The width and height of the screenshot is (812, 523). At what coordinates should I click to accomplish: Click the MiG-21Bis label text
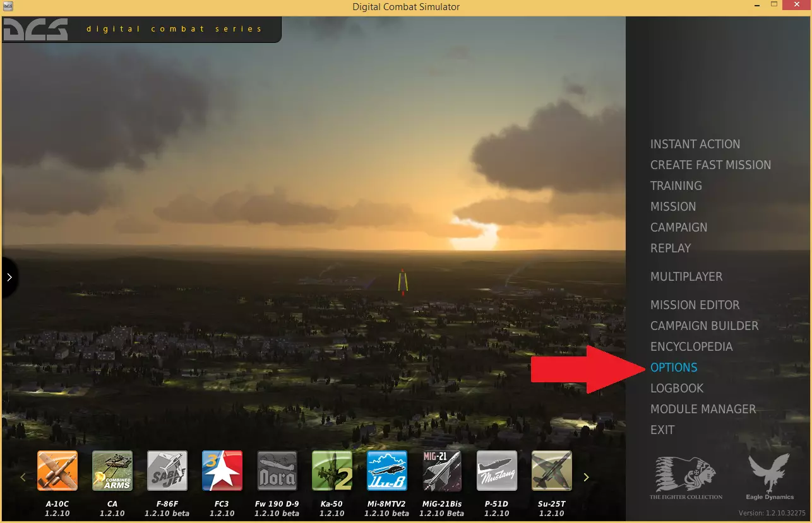tap(442, 504)
